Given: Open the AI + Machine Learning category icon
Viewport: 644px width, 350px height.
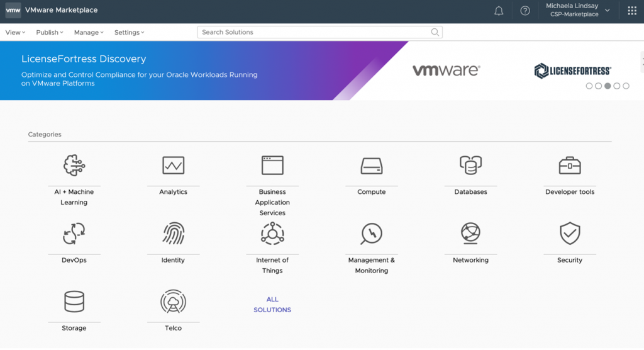Looking at the screenshot, I should 74,166.
